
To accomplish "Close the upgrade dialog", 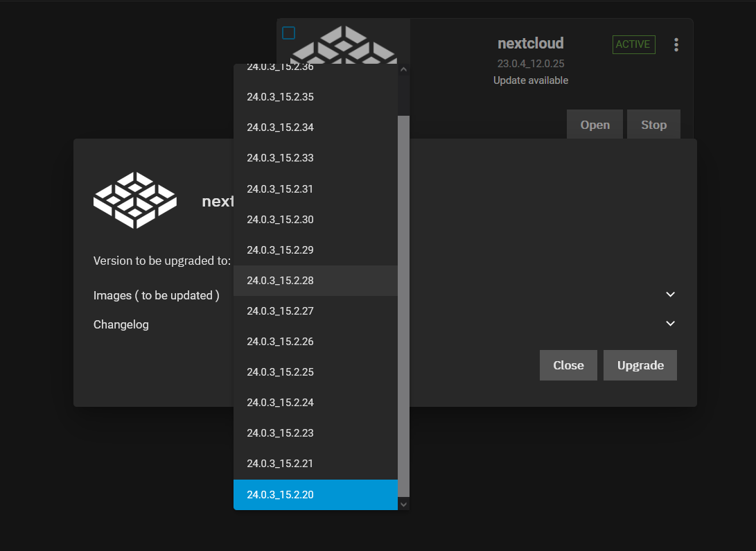I will click(x=568, y=365).
